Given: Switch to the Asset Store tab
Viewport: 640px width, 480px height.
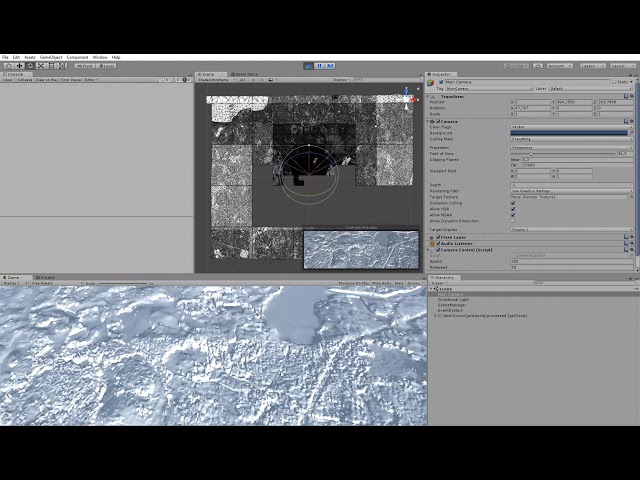Looking at the screenshot, I should (x=244, y=74).
